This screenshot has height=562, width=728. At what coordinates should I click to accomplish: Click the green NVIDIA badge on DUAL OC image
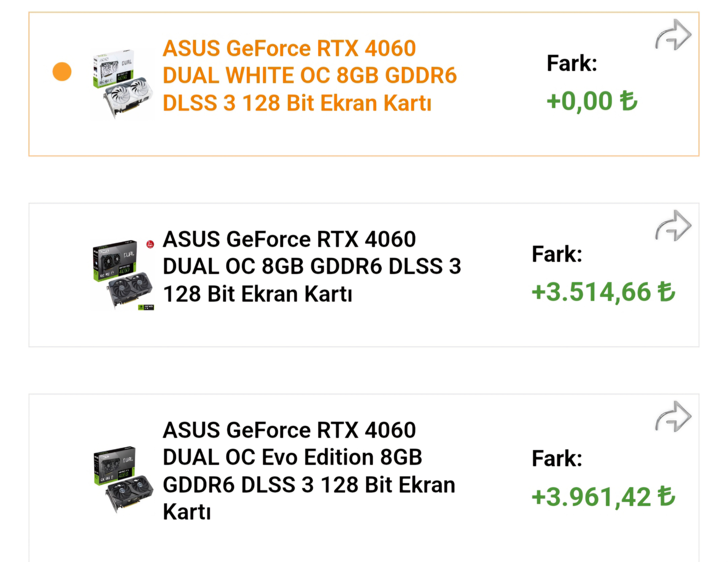[146, 307]
